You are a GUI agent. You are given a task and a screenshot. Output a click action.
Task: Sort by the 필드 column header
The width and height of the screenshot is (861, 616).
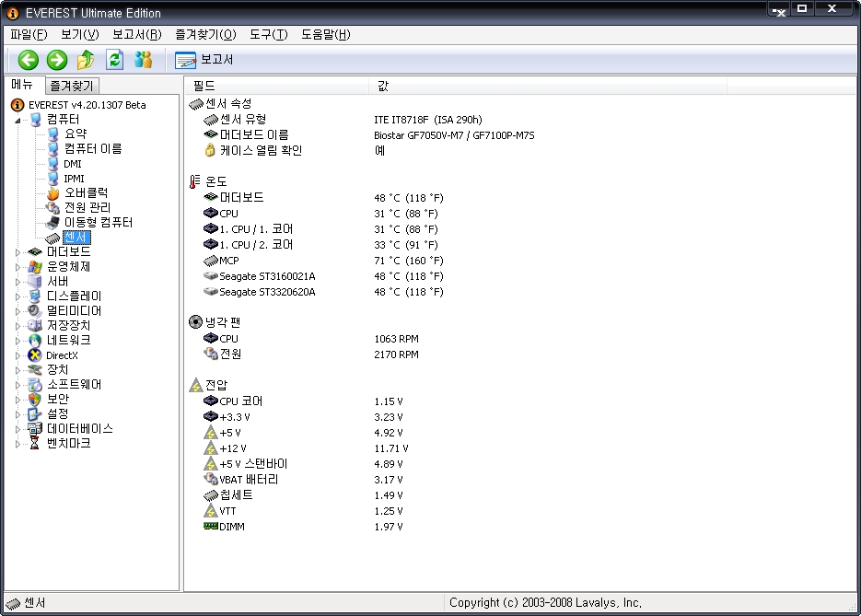277,86
